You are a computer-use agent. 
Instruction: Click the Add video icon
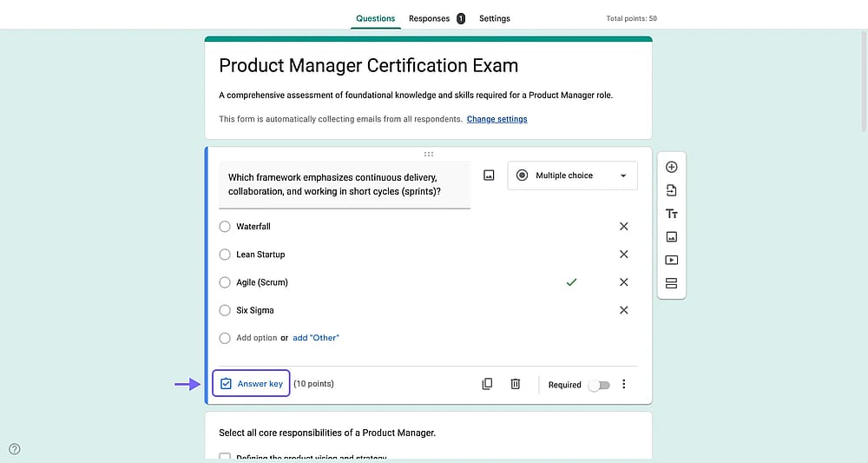point(672,261)
